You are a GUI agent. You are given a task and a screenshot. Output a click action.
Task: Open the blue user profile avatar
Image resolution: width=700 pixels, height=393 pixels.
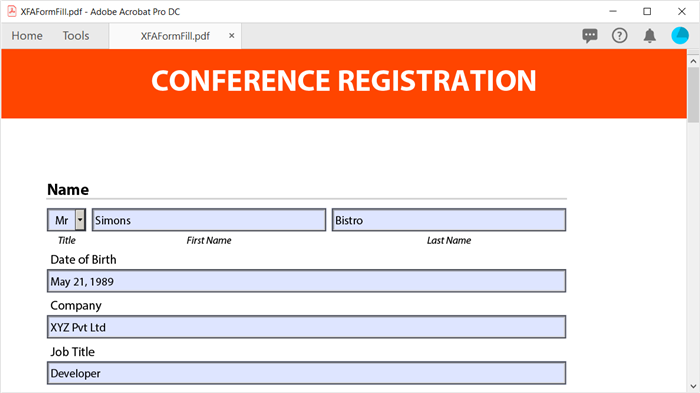680,35
